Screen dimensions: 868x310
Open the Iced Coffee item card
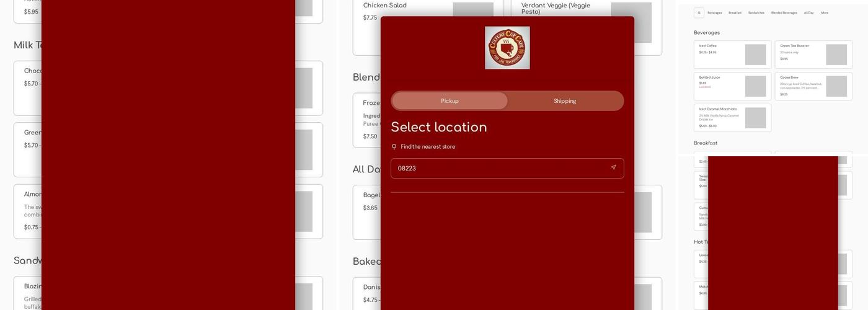click(732, 55)
